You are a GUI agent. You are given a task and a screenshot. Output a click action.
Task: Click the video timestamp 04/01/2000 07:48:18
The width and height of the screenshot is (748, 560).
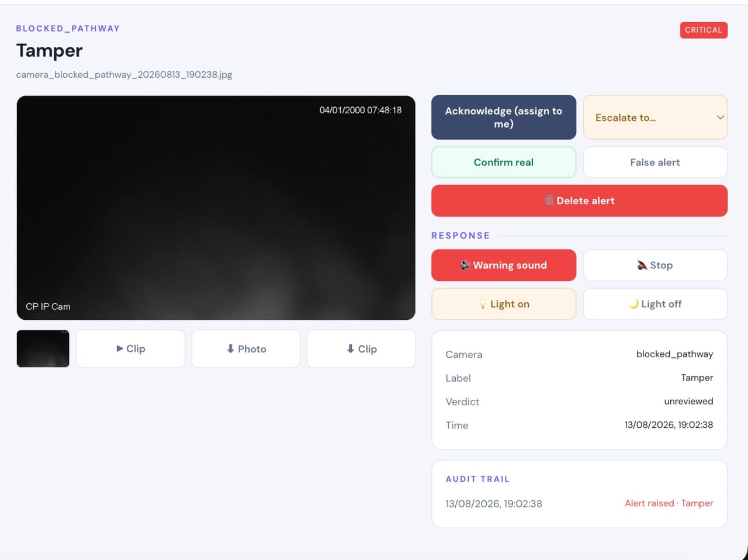click(x=361, y=110)
